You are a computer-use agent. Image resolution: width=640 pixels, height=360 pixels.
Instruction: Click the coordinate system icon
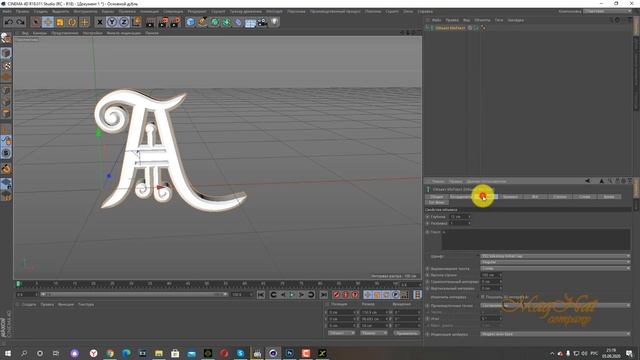click(x=136, y=22)
